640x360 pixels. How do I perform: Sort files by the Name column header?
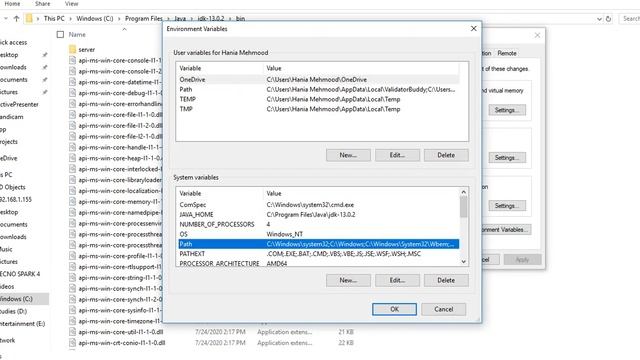[77, 35]
